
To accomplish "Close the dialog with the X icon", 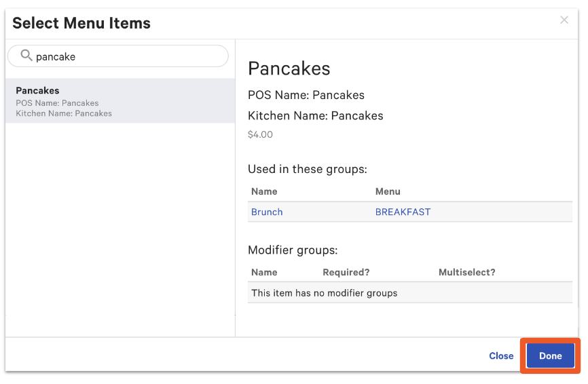I will click(564, 20).
